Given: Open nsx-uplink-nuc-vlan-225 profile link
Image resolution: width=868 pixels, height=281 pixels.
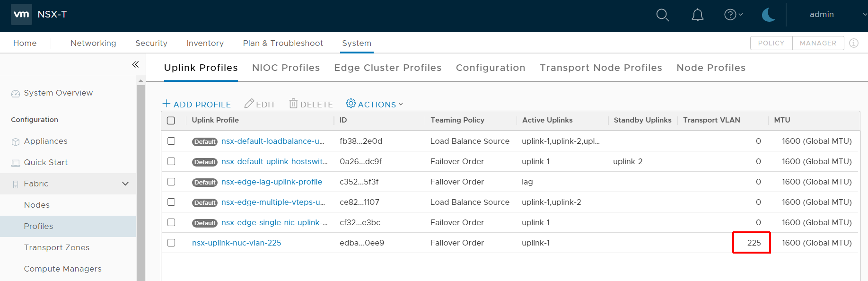Looking at the screenshot, I should (237, 243).
